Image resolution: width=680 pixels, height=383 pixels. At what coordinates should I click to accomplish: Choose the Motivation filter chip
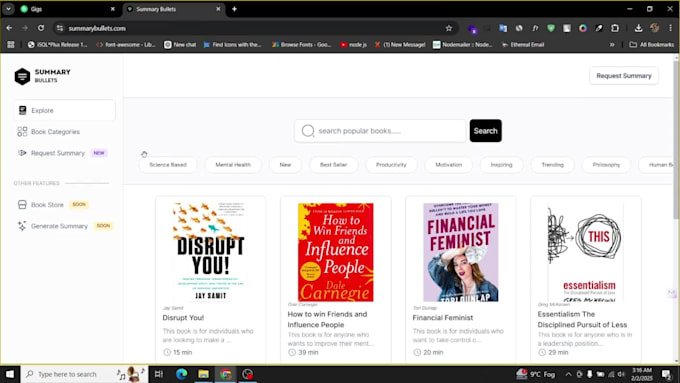(448, 165)
